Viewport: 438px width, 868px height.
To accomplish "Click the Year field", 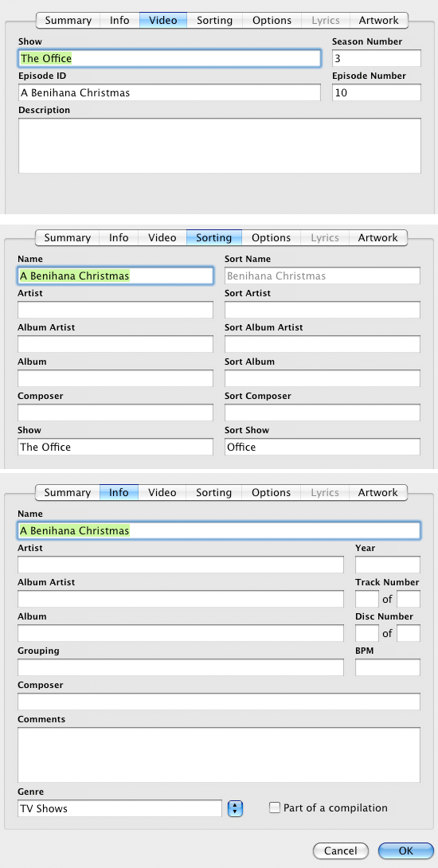I will [x=388, y=565].
